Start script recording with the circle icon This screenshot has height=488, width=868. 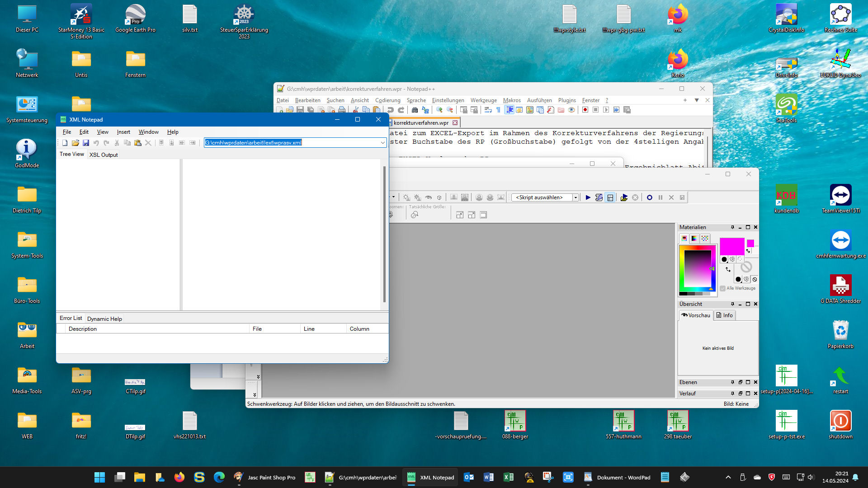649,197
